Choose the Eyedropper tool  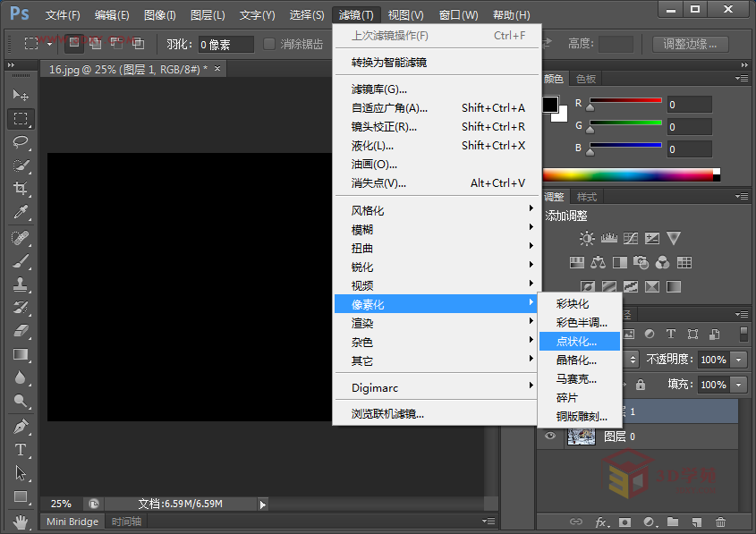click(x=21, y=211)
